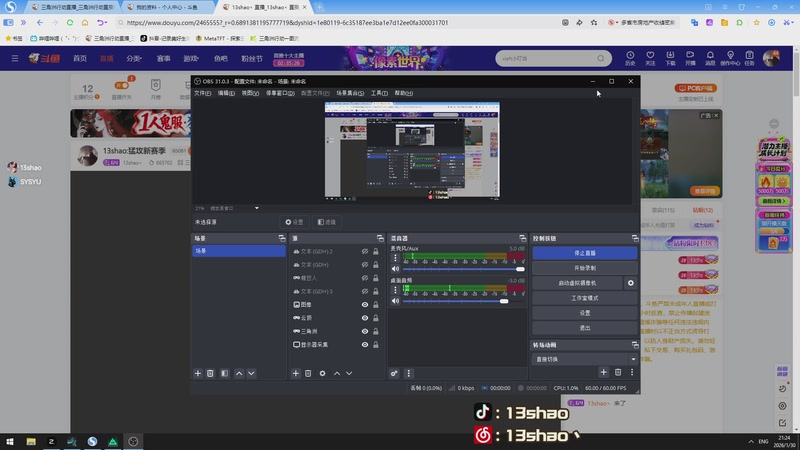This screenshot has width=800, height=450.
Task: Show the 文本 (GDI+) 2 source
Action: coord(365,252)
